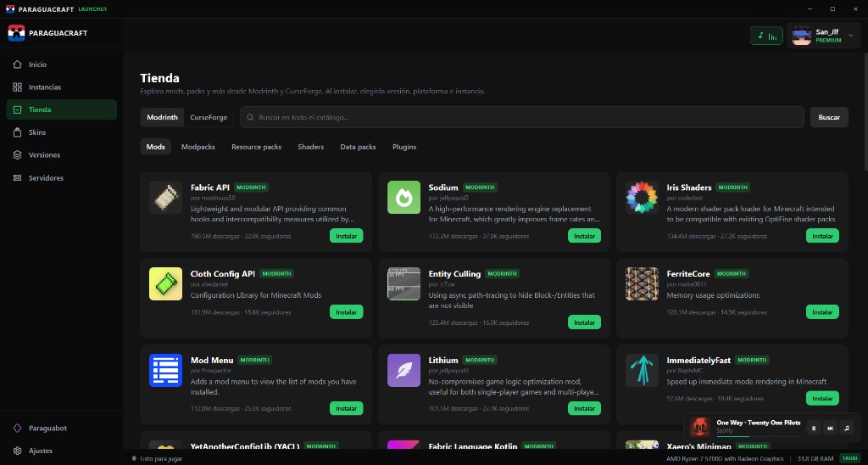Install FerriteCore mod

click(x=822, y=312)
